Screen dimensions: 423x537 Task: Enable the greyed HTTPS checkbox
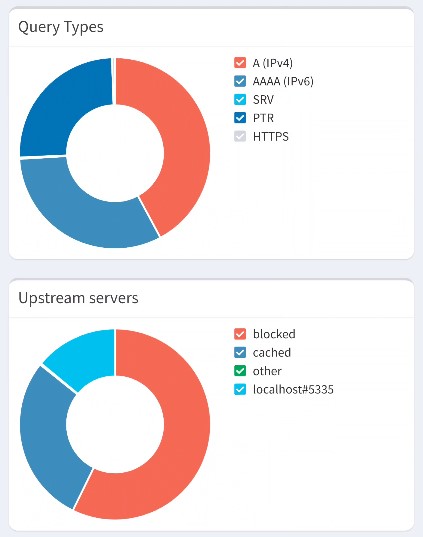240,136
